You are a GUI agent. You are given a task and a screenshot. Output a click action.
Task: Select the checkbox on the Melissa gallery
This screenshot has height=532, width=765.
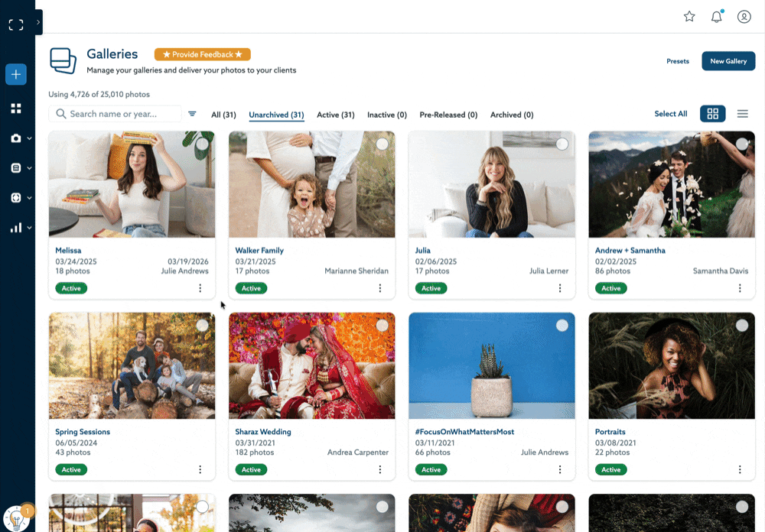(x=202, y=144)
